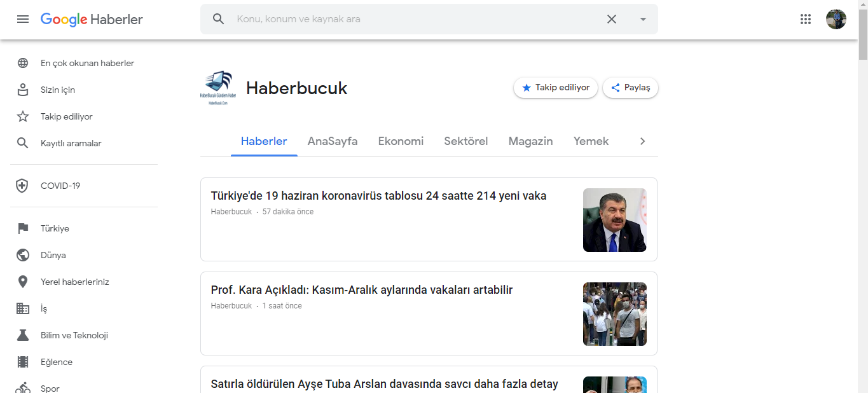The height and width of the screenshot is (393, 868).
Task: Click the building icon for İş
Action: [x=23, y=308]
